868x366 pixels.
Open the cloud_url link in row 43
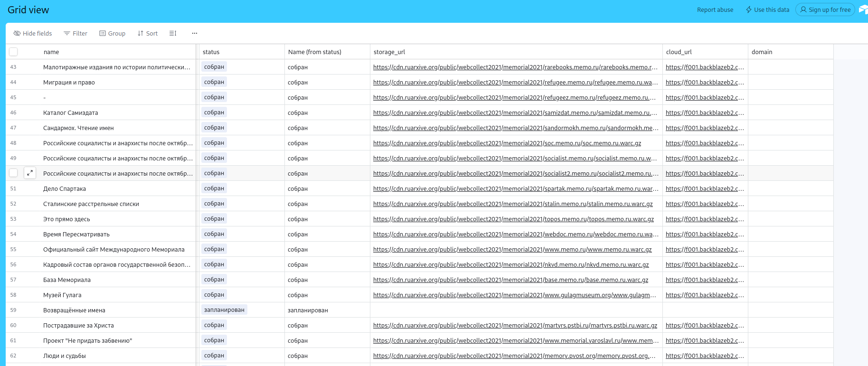pyautogui.click(x=705, y=67)
